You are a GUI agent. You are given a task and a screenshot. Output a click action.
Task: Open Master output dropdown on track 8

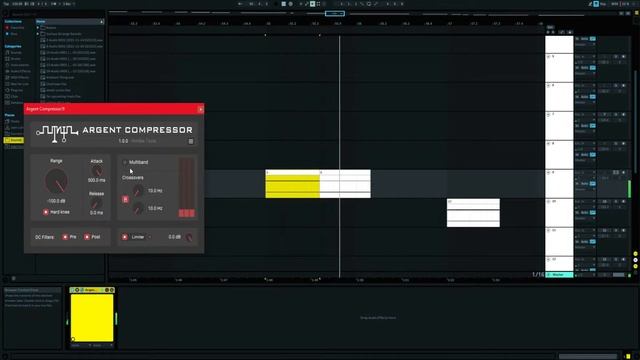click(x=585, y=160)
